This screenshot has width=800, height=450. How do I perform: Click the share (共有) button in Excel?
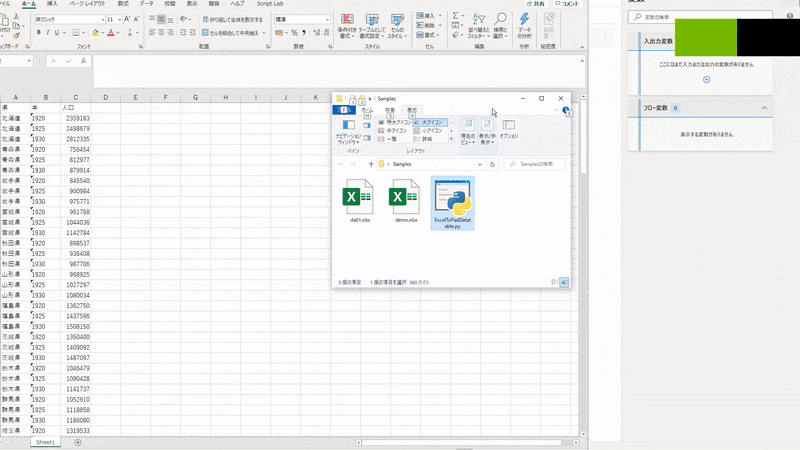tap(536, 4)
